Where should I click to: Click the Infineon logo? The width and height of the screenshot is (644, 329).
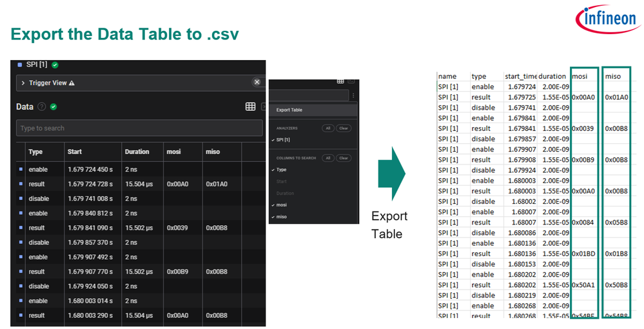point(609,21)
